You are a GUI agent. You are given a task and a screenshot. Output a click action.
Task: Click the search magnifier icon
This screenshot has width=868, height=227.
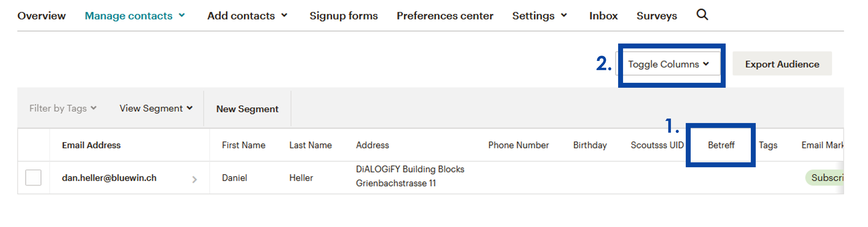click(x=702, y=15)
